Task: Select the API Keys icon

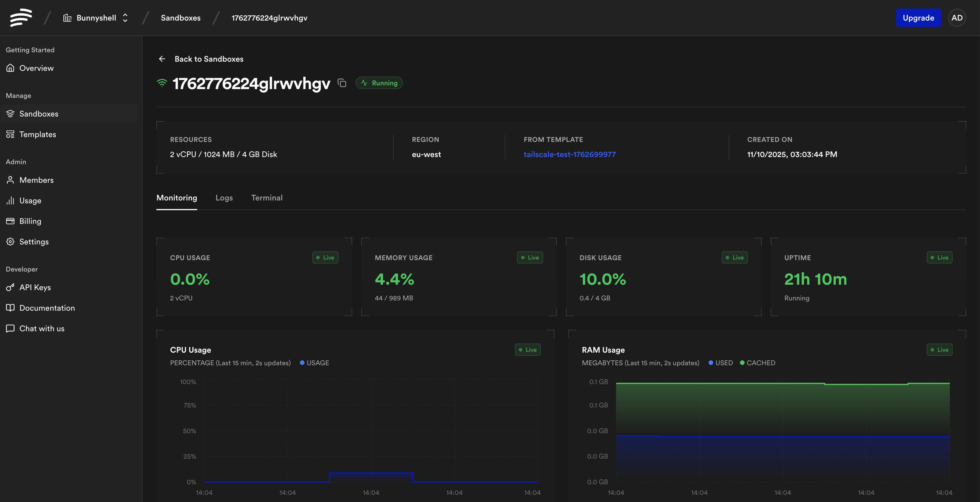Action: 10,287
